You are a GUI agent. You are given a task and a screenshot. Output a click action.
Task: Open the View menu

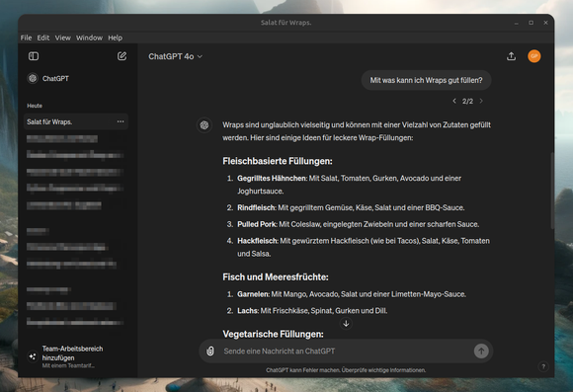point(63,38)
